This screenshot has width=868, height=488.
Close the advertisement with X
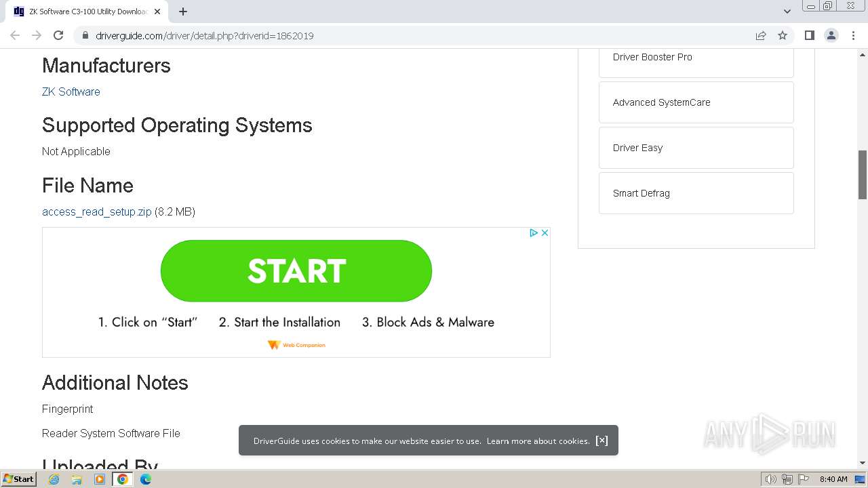coord(545,232)
